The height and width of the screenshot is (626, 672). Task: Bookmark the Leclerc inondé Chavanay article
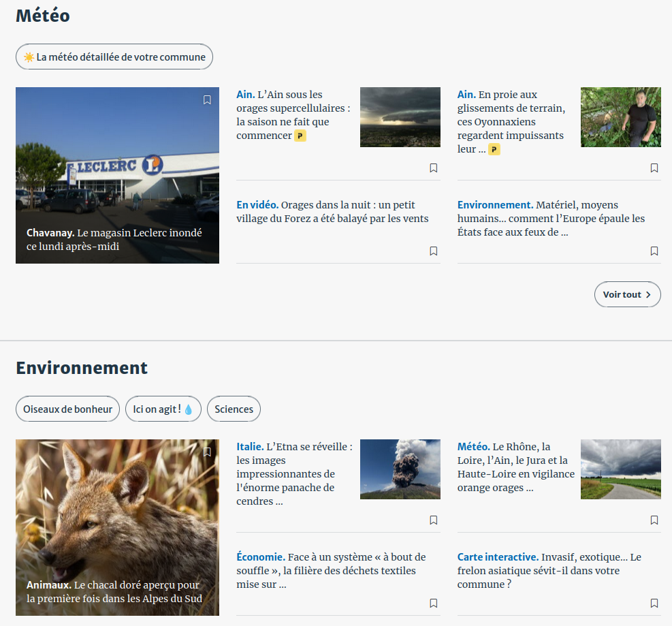click(207, 100)
